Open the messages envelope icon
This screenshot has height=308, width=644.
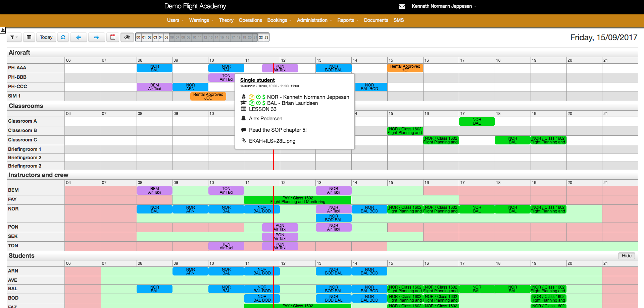point(402,6)
